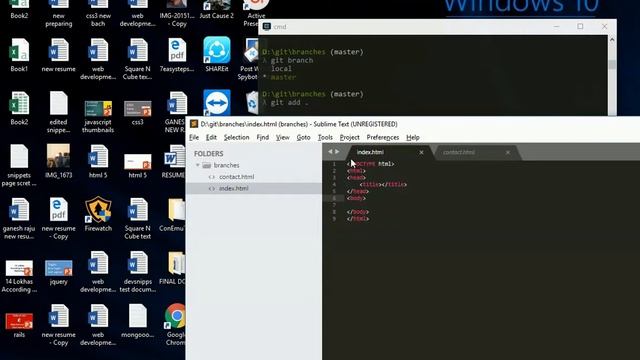
Task: Click the cmd window title bar icon
Action: [x=267, y=27]
